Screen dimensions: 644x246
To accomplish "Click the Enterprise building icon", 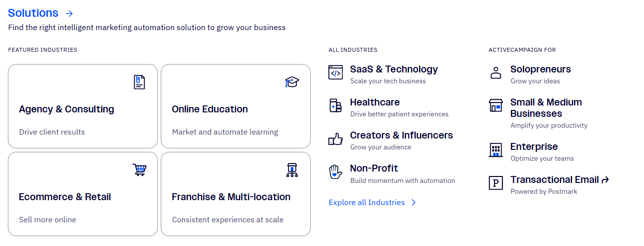I will [496, 150].
